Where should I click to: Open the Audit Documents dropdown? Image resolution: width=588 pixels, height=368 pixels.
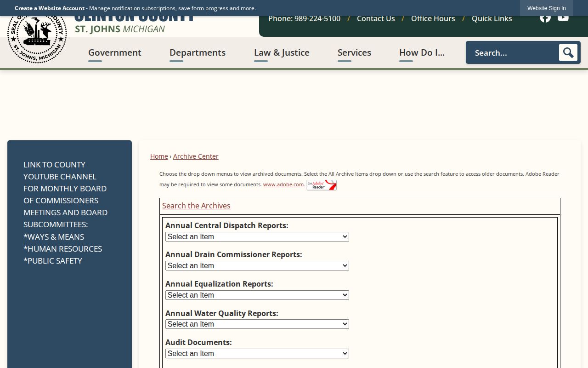[257, 353]
